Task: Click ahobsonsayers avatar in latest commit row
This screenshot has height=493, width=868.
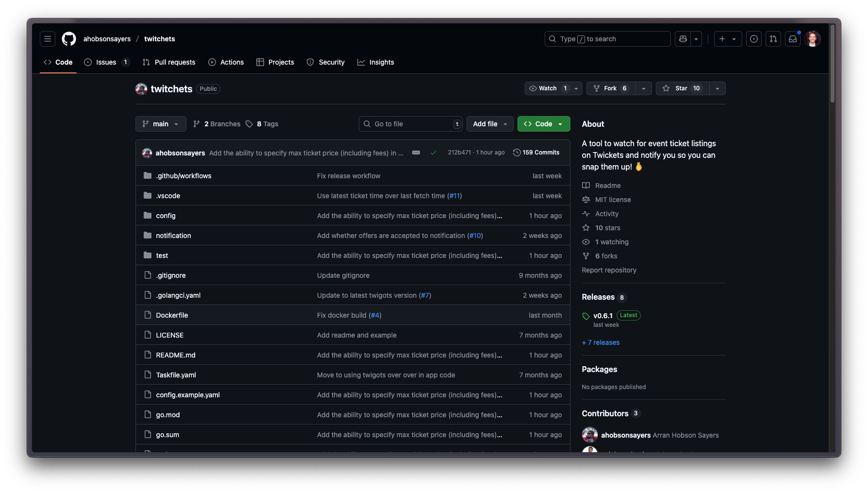Action: (147, 153)
